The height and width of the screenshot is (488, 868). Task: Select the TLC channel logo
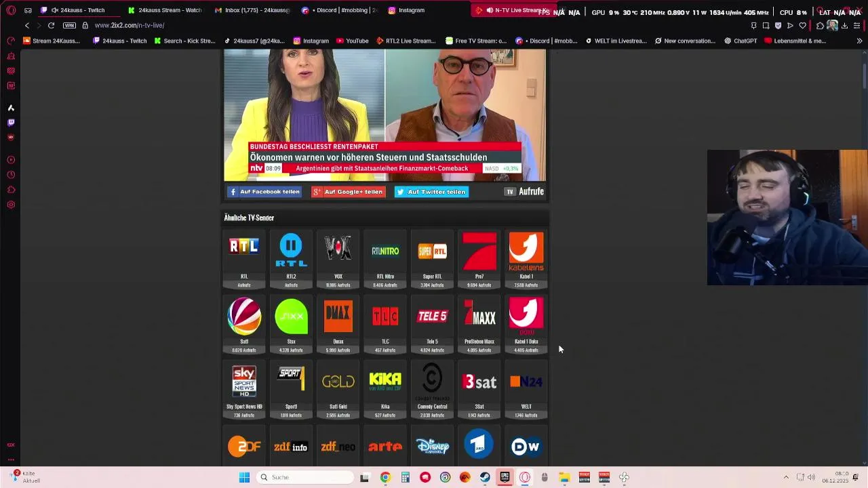tap(385, 316)
